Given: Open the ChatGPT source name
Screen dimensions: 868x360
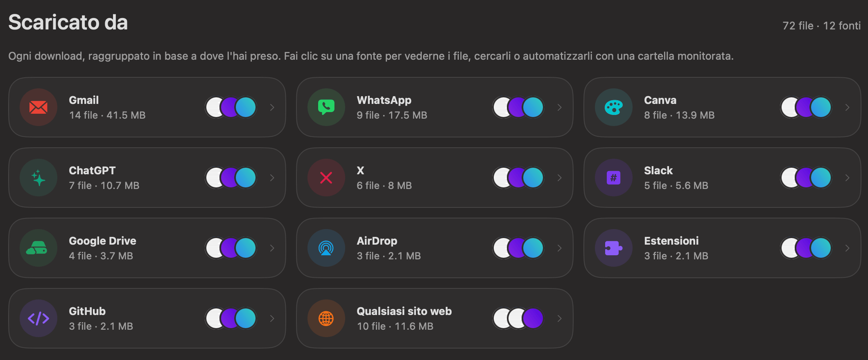Looking at the screenshot, I should pos(92,171).
